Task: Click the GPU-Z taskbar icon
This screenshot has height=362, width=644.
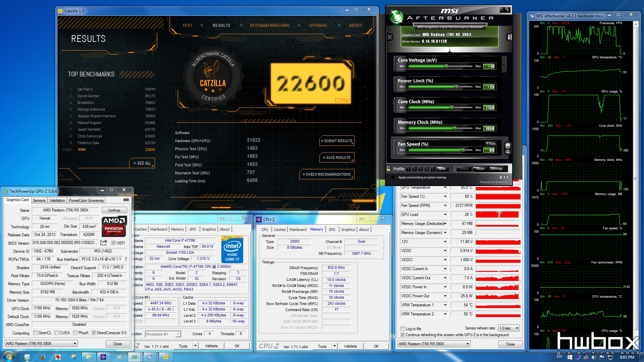Action: (135, 357)
